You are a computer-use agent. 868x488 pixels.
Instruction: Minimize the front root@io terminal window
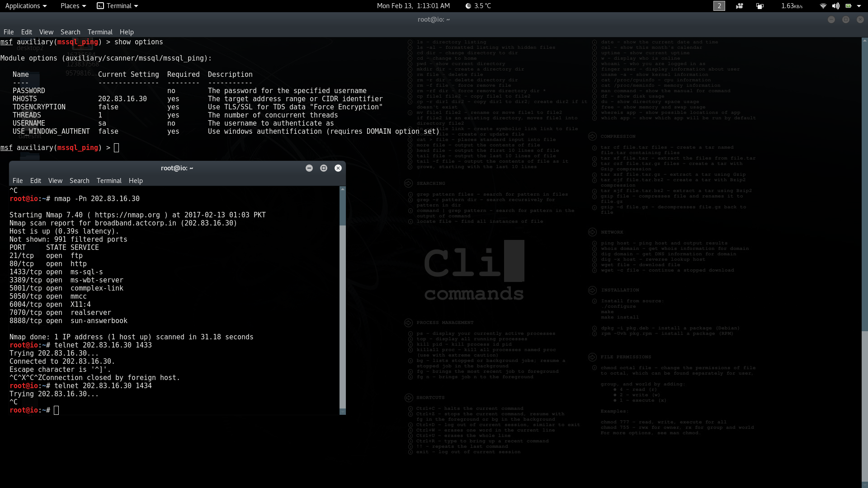pyautogui.click(x=309, y=168)
